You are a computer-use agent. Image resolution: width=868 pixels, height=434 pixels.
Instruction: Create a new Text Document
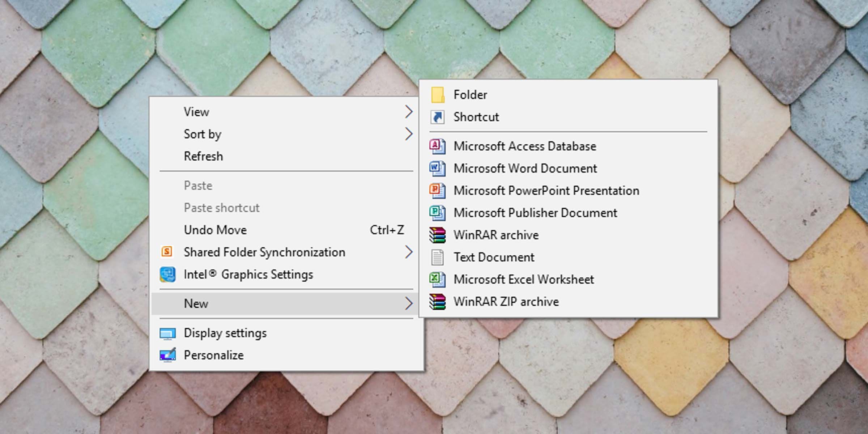[x=494, y=258]
